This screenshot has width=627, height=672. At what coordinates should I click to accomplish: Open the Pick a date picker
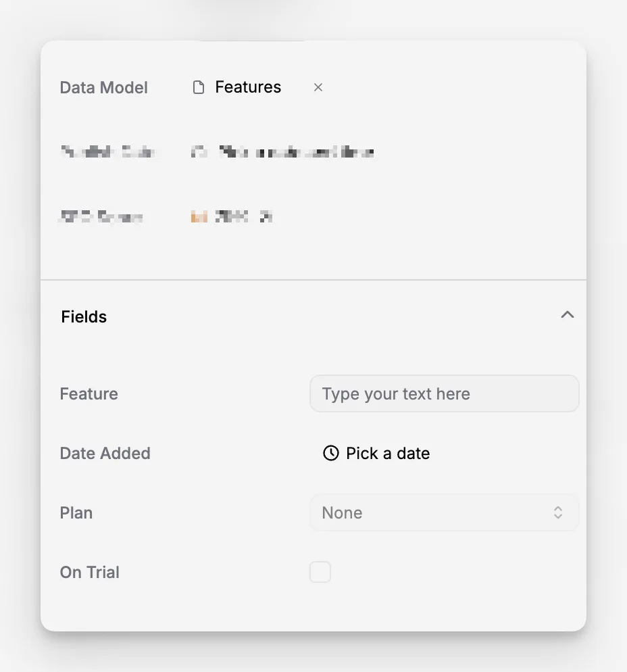(x=376, y=453)
